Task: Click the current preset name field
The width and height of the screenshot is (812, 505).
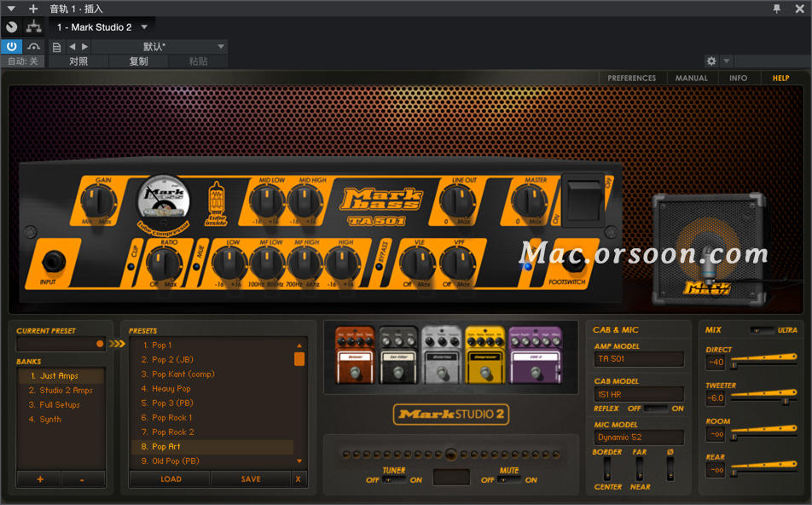Action: tap(61, 344)
